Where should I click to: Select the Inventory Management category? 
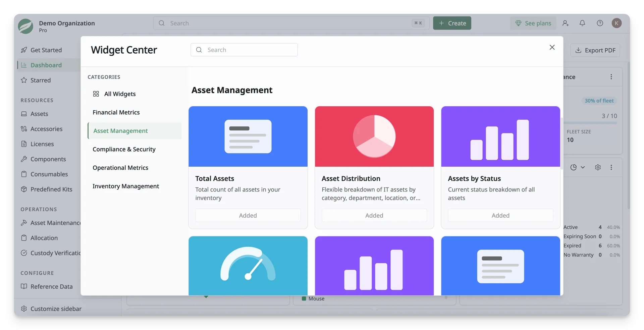(135, 186)
